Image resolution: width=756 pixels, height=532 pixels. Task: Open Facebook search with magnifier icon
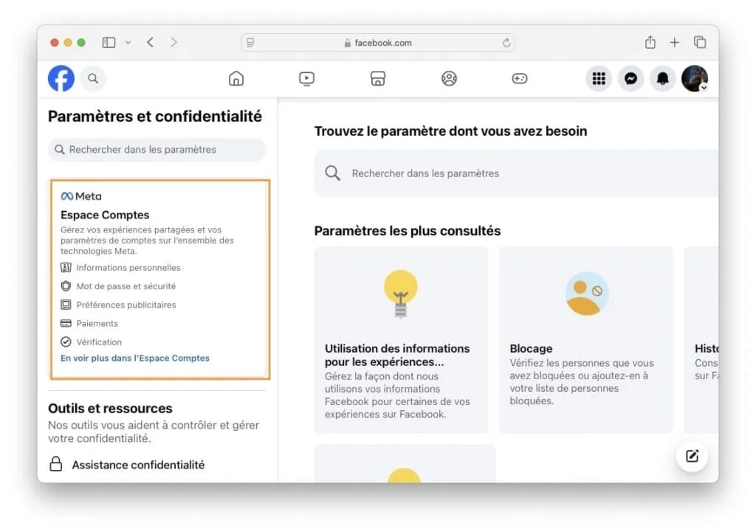93,78
